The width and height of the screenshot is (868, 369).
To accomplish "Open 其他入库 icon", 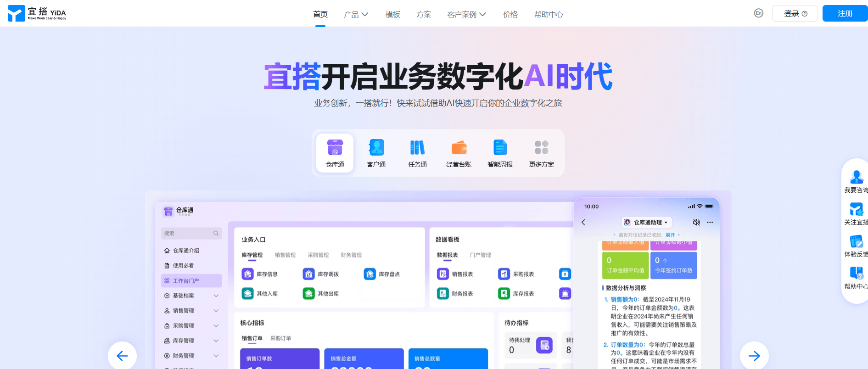I will click(x=248, y=293).
